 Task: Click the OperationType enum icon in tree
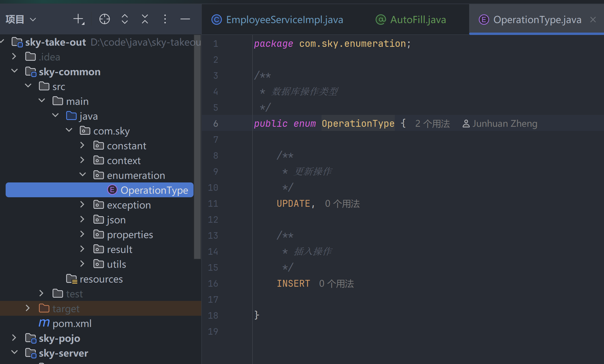(112, 190)
